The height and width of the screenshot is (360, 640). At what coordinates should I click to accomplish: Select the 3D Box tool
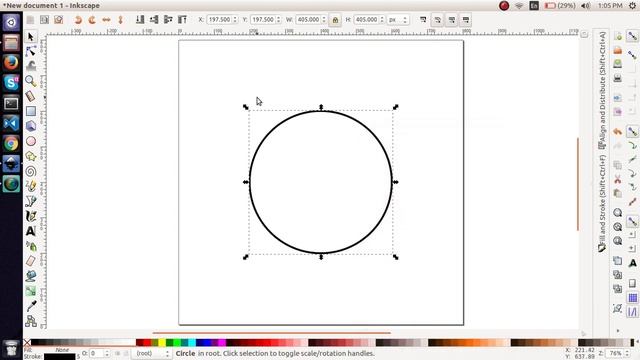coord(31,126)
